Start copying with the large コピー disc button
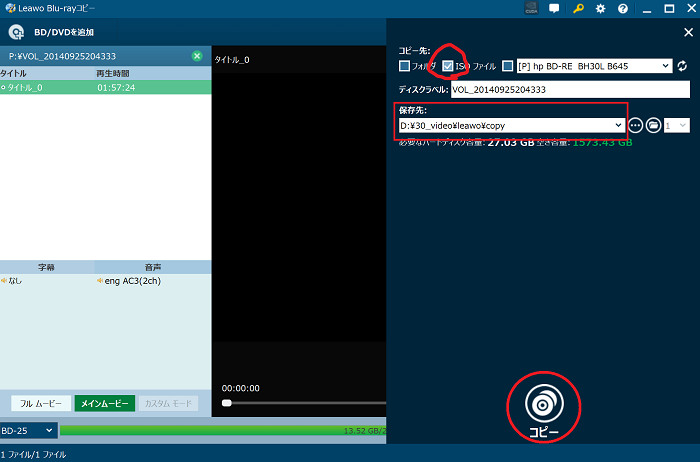Screen dimensions: 700x462 pyautogui.click(x=544, y=410)
